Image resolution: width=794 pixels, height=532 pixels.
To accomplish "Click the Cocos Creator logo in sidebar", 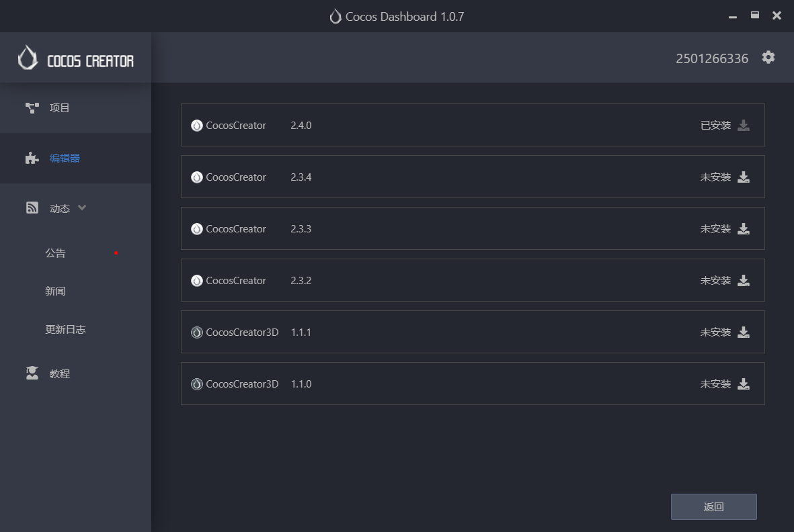I will click(27, 58).
